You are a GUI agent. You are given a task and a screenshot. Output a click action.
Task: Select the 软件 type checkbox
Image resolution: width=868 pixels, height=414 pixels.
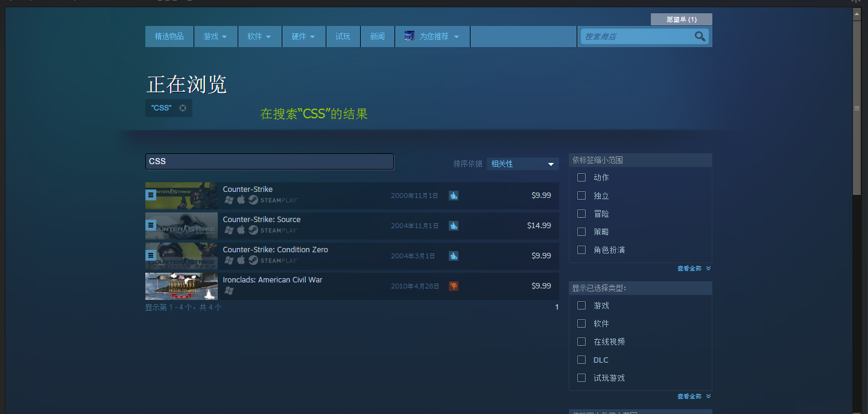click(581, 323)
